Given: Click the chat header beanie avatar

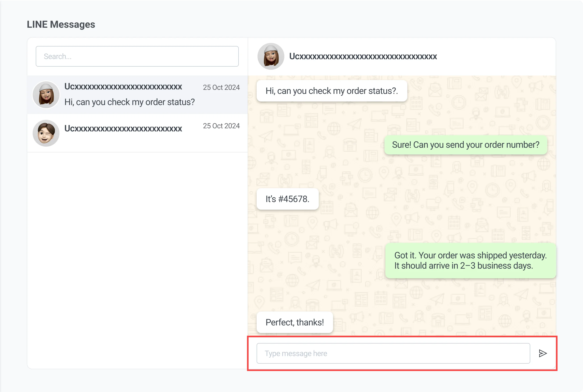Looking at the screenshot, I should point(271,57).
